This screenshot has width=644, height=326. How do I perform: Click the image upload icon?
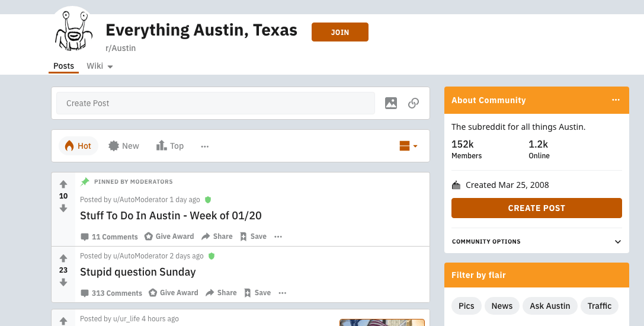coord(391,103)
